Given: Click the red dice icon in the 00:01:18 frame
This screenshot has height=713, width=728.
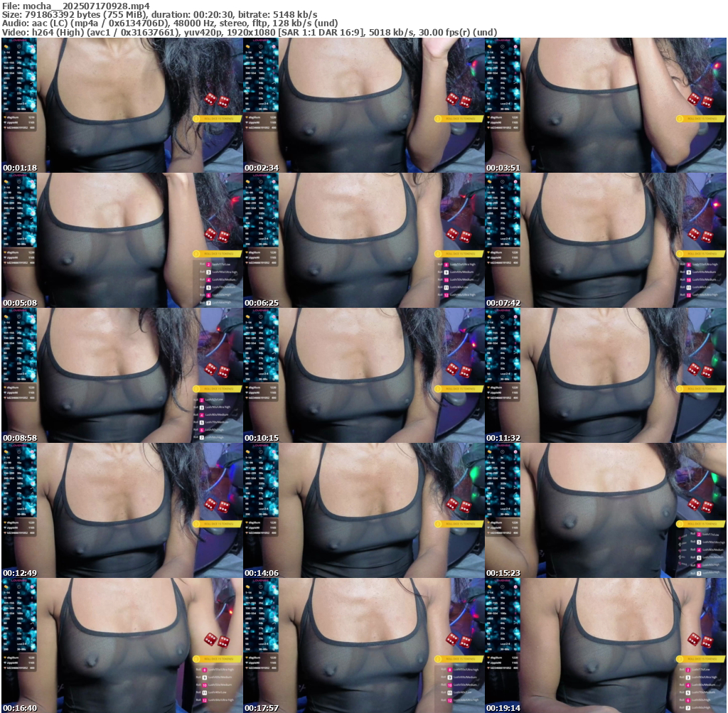Looking at the screenshot, I should pyautogui.click(x=217, y=100).
